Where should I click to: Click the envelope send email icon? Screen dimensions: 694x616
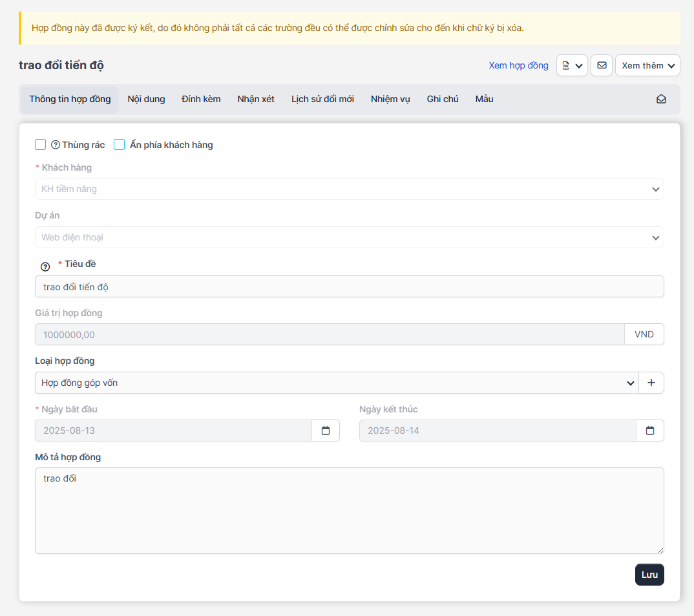(x=602, y=65)
